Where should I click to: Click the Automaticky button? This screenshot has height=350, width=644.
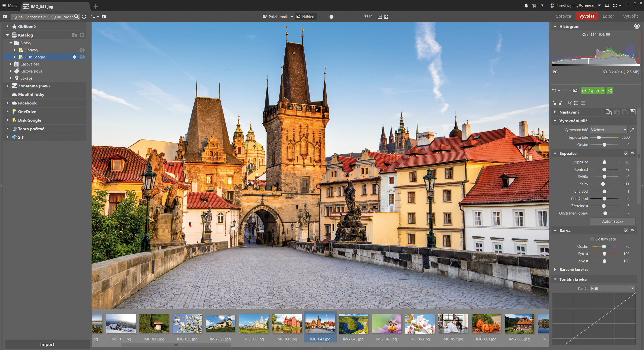(x=612, y=221)
